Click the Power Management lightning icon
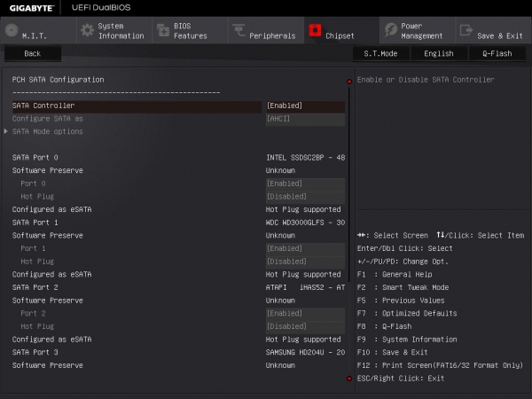Screen dimensions: 532x399 (391, 30)
